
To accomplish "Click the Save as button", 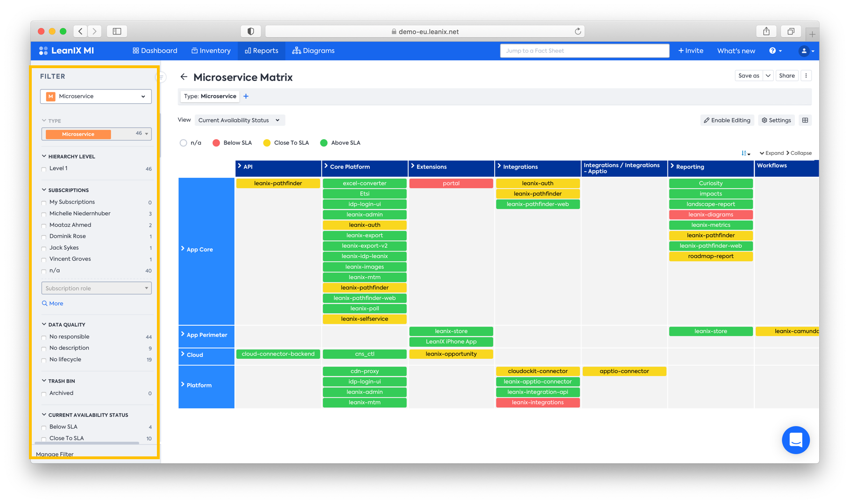I will click(749, 76).
